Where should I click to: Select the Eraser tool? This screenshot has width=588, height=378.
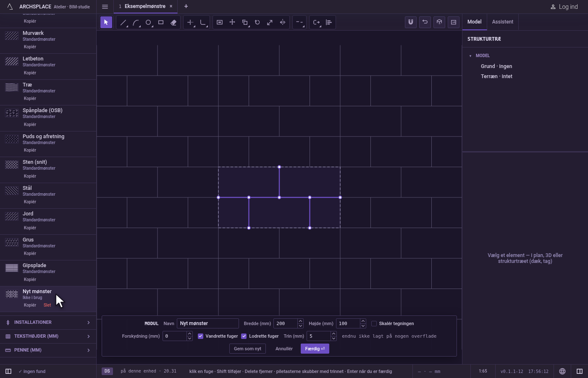click(x=173, y=22)
